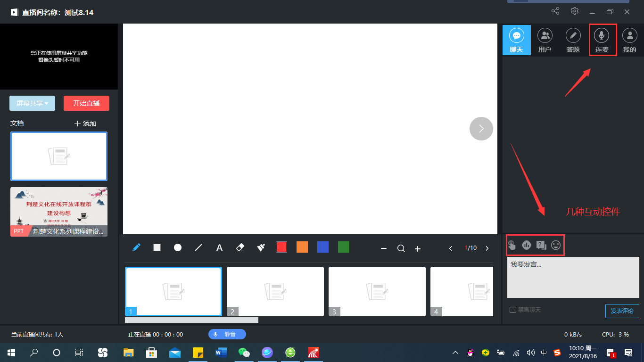Open the 聊天 chat tab
The image size is (644, 362).
coord(517,41)
